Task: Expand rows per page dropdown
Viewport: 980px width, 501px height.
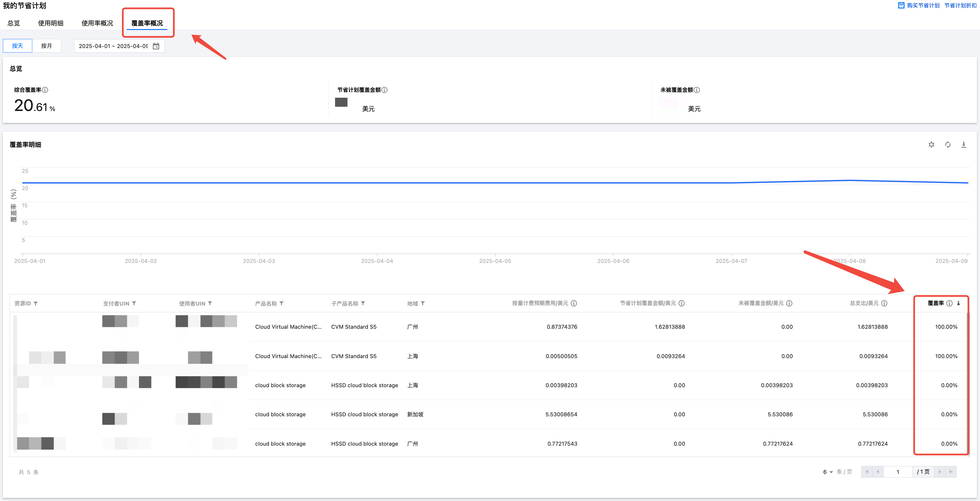Action: pyautogui.click(x=828, y=472)
